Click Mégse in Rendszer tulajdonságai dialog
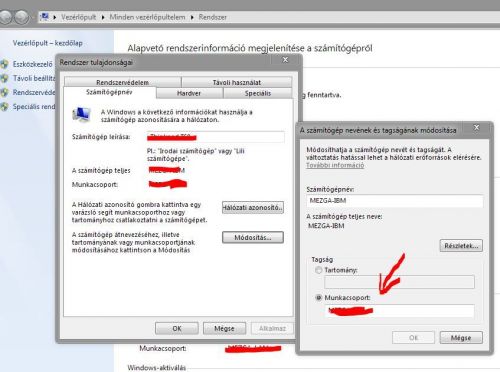The image size is (500, 372). (224, 328)
